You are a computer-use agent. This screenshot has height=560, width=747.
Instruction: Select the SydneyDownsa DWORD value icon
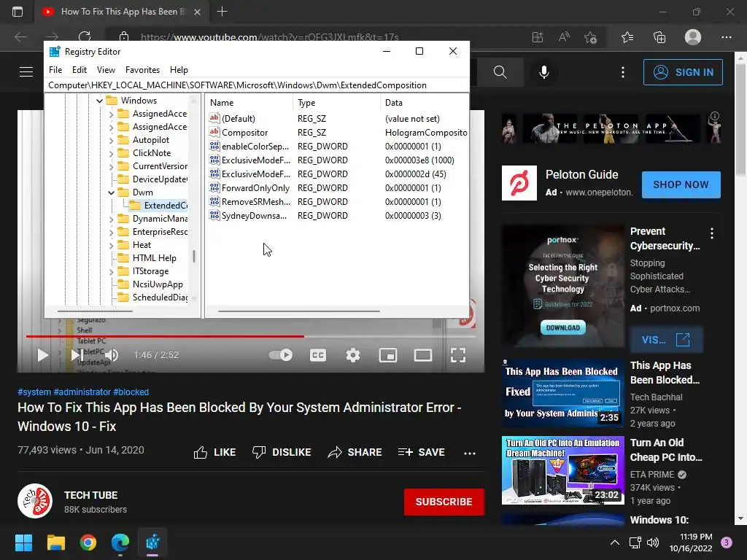214,215
